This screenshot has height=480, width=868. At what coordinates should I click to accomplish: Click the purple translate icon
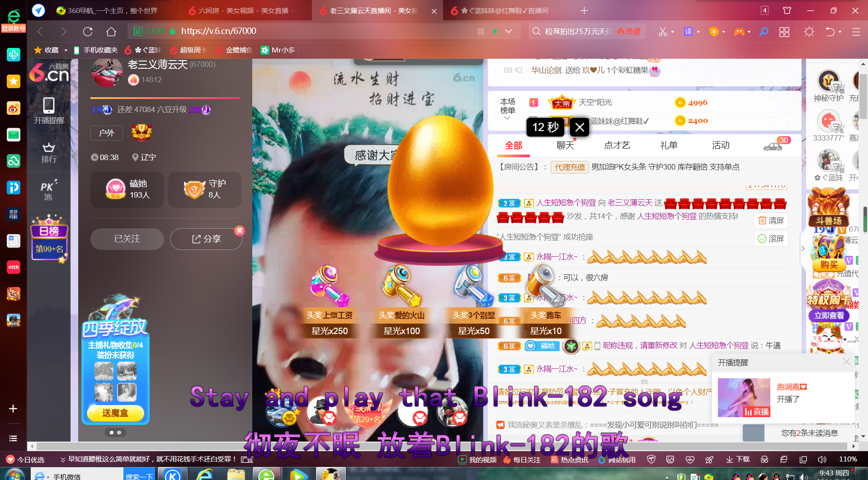point(688,32)
